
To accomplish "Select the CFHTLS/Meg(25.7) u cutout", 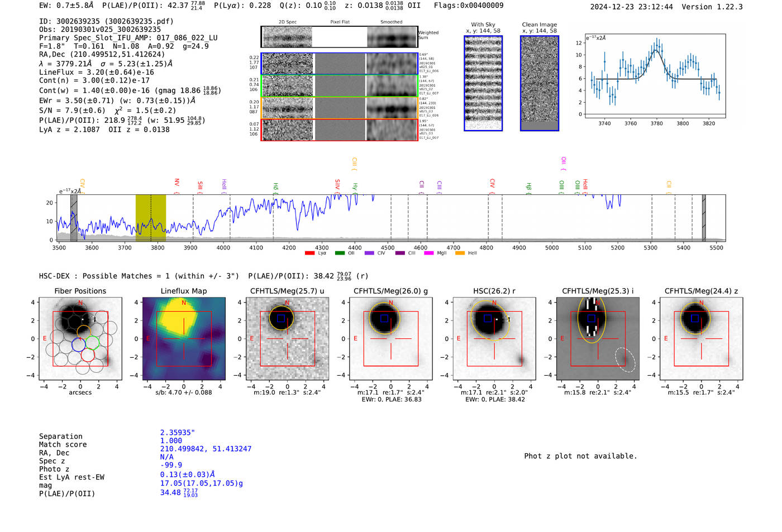I will [287, 338].
